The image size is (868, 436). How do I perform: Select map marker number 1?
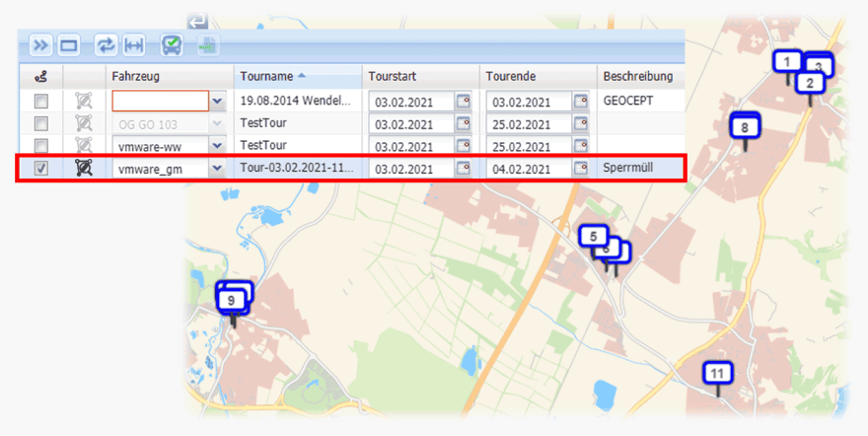click(x=787, y=62)
